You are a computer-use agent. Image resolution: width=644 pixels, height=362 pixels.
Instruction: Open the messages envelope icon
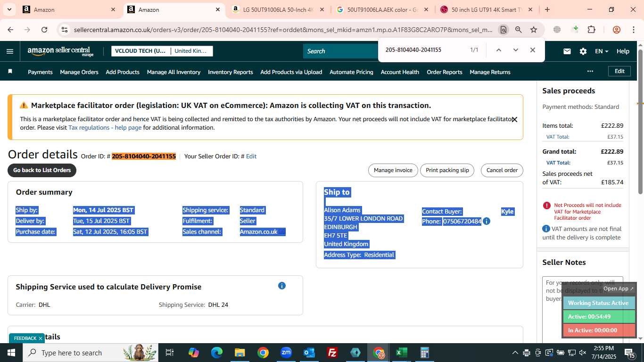click(x=567, y=51)
